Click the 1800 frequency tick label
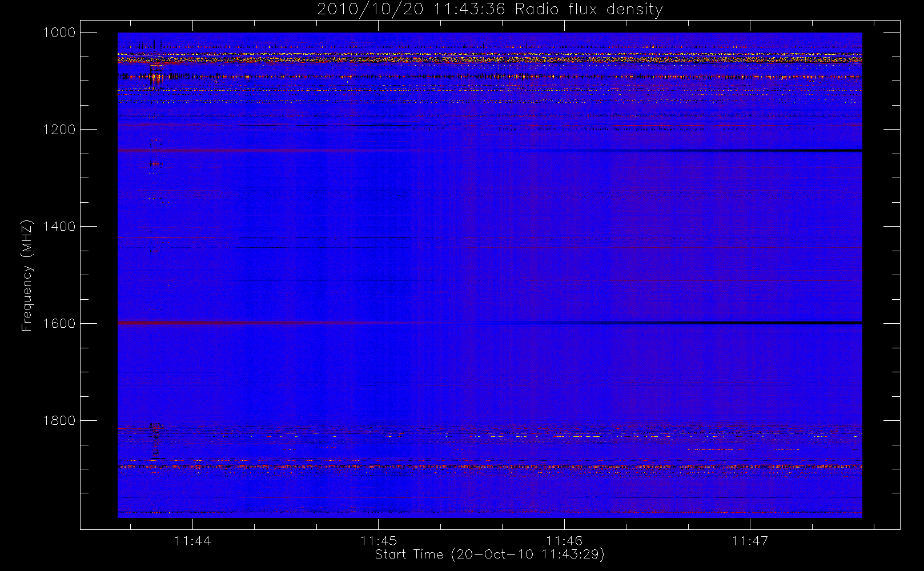The width and height of the screenshot is (924, 571). pos(59,421)
